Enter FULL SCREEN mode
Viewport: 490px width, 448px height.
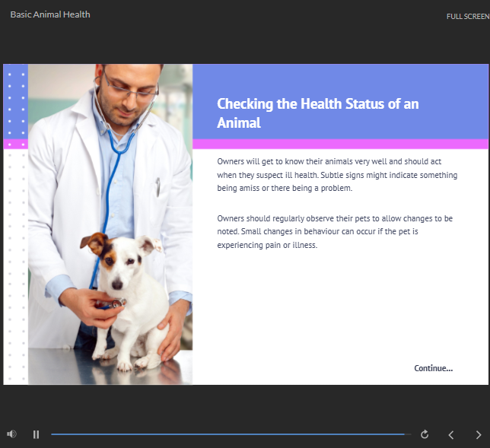(x=467, y=16)
